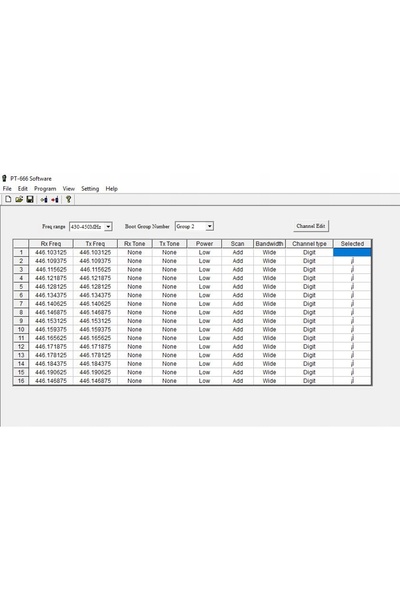This screenshot has width=400, height=600.
Task: Open help via question mark icon
Action: tap(69, 199)
